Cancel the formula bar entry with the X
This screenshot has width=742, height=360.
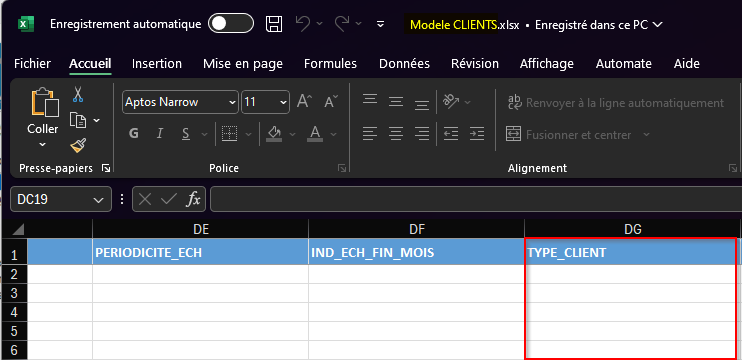click(x=145, y=200)
